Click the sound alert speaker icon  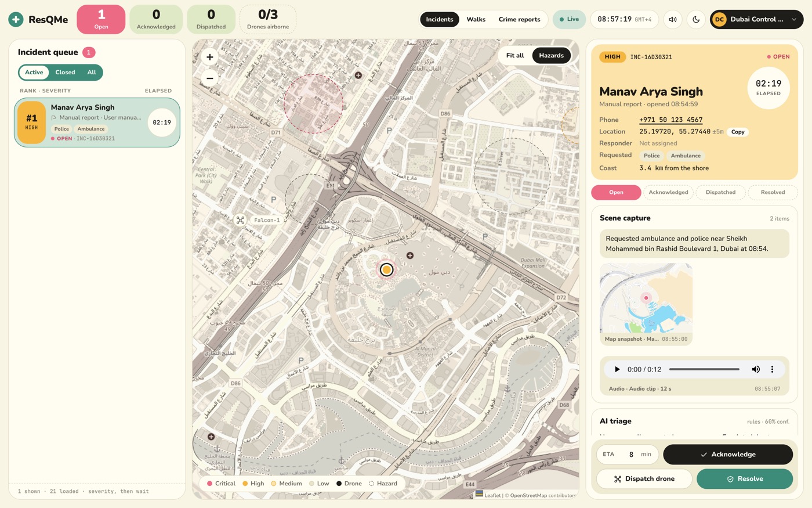coord(672,19)
